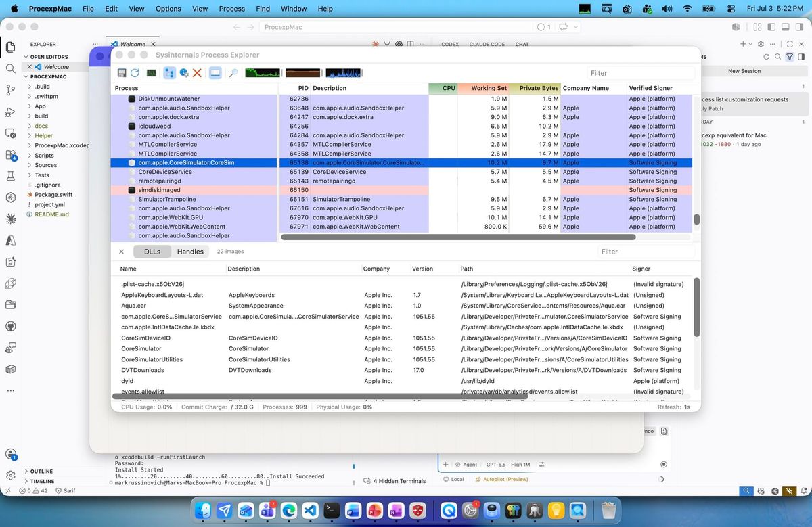Click New Session button in chat panel
Image resolution: width=812 pixels, height=527 pixels.
(744, 71)
